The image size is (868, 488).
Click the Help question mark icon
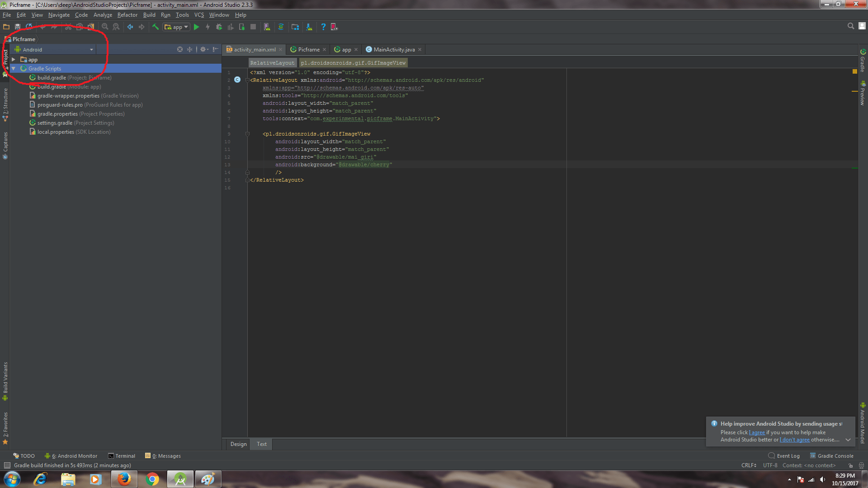point(323,27)
